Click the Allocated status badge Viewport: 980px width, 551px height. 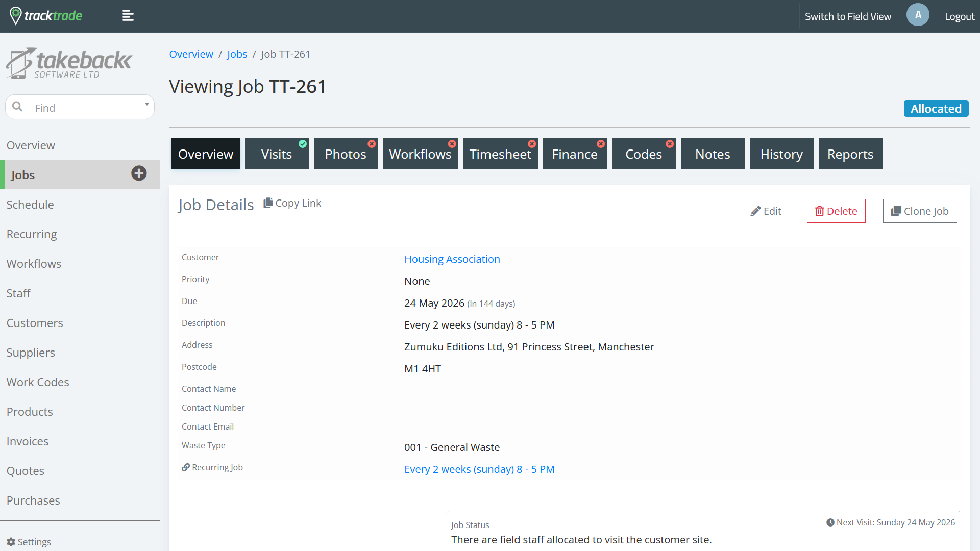[x=936, y=109]
